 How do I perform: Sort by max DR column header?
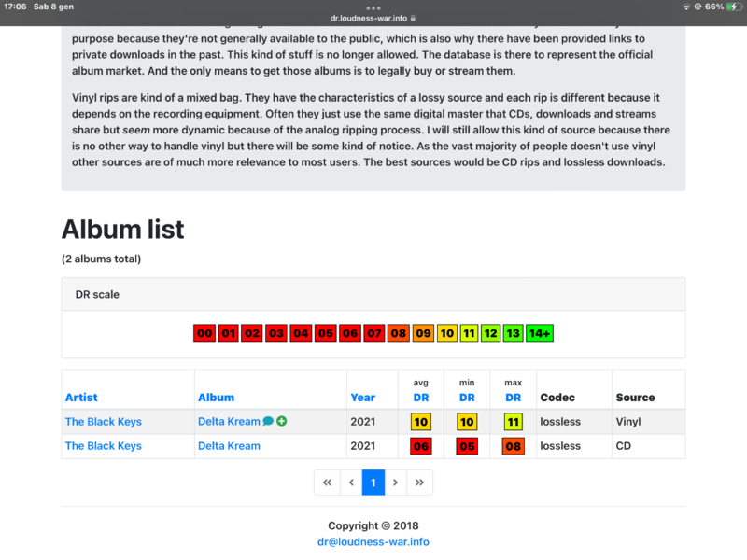click(x=513, y=397)
